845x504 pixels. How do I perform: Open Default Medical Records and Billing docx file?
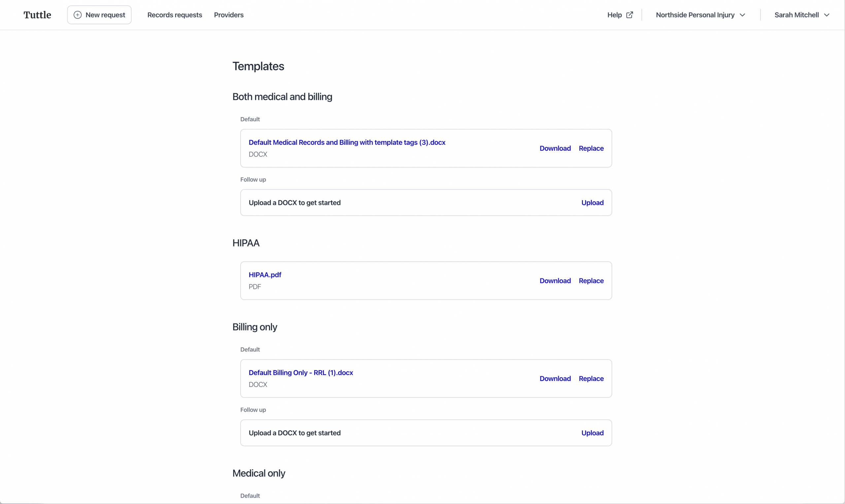pos(347,142)
